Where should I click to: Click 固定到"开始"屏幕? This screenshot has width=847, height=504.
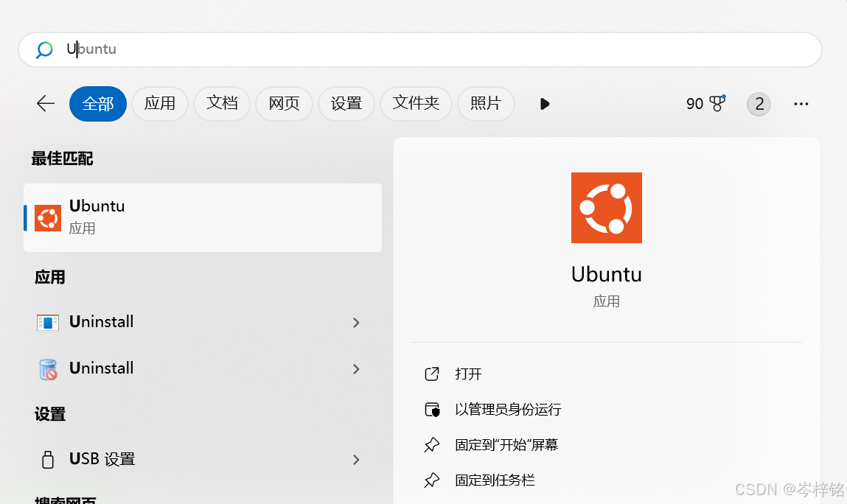506,444
